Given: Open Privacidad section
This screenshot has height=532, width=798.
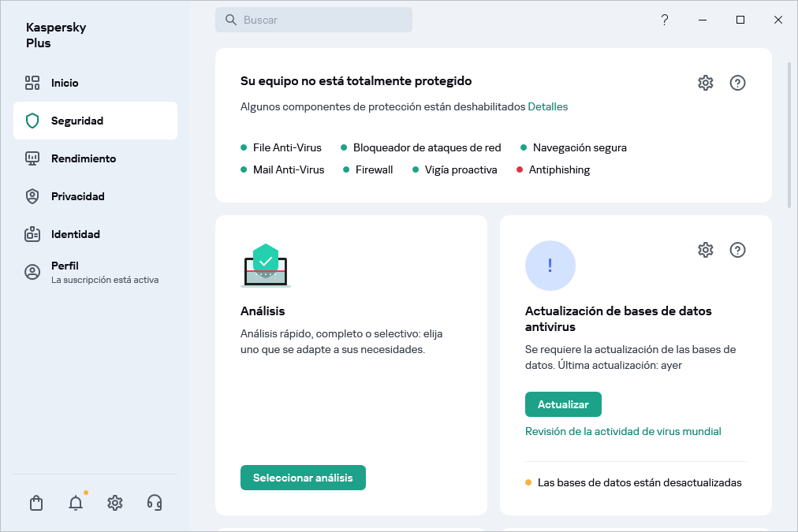Looking at the screenshot, I should 77,196.
